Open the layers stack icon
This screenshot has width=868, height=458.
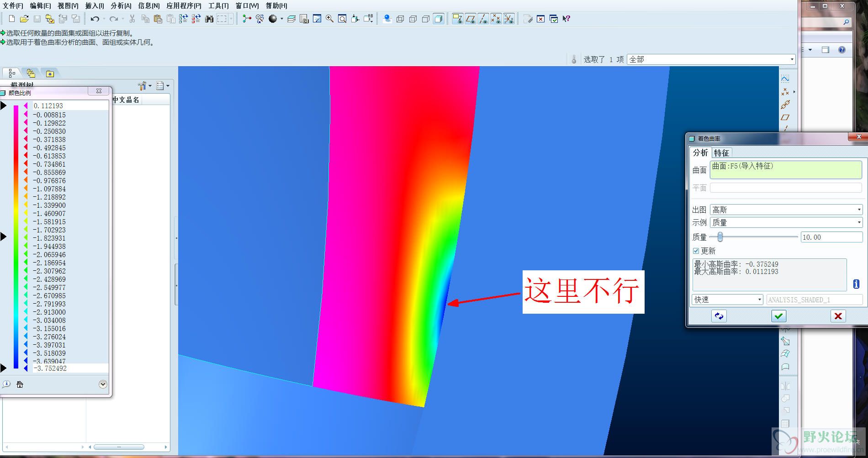291,19
